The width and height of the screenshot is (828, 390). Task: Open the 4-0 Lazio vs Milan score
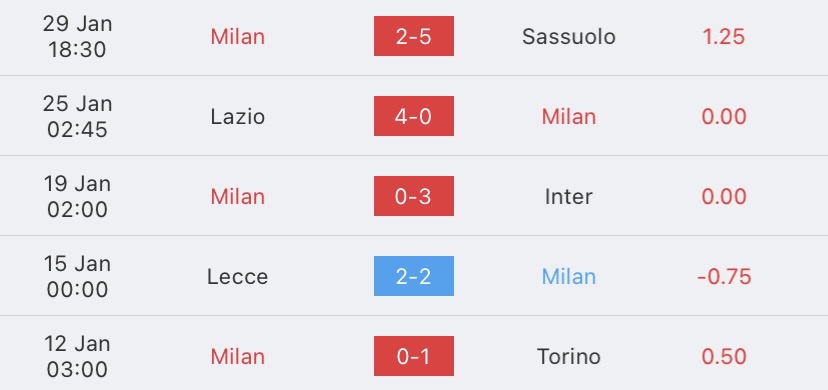[413, 116]
